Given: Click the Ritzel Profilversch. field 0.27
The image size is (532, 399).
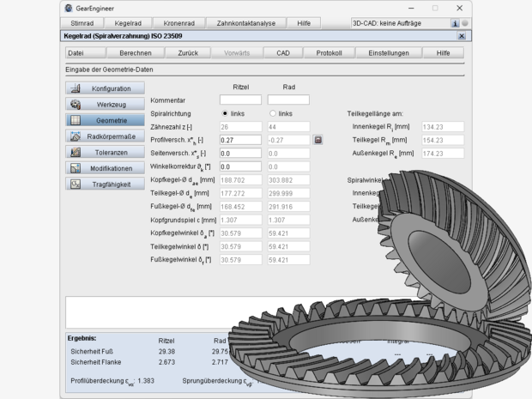Looking at the screenshot, I should point(240,140).
